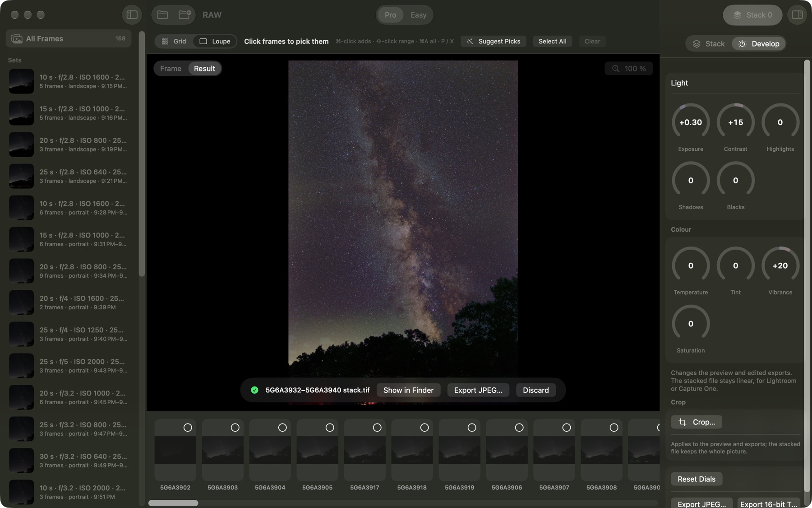This screenshot has width=812, height=508.
Task: Discard the stacked result
Action: pos(535,390)
